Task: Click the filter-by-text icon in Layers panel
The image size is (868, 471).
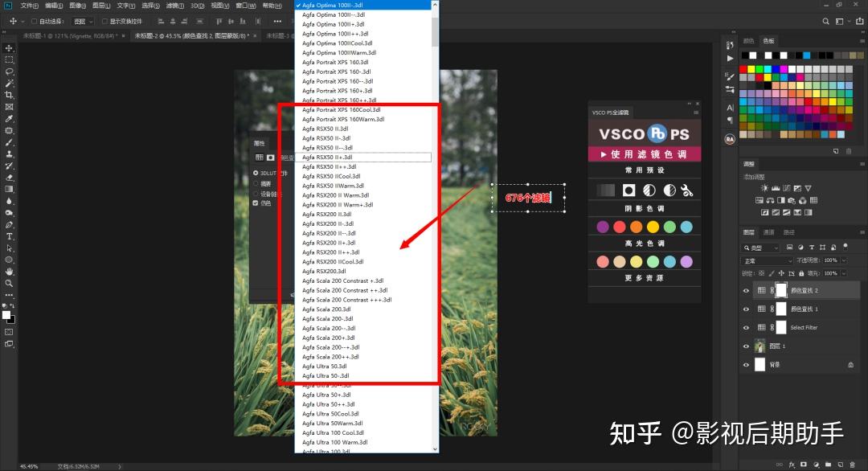Action: (x=812, y=248)
